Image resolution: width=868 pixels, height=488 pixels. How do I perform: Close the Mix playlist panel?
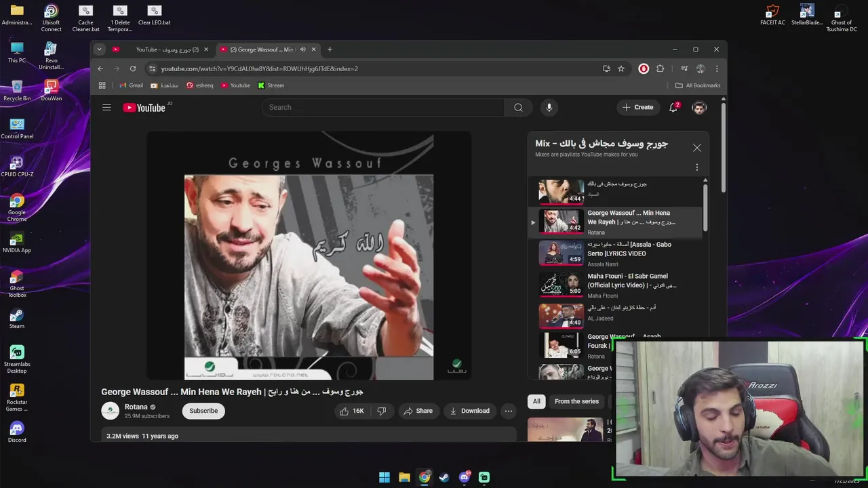click(x=696, y=147)
